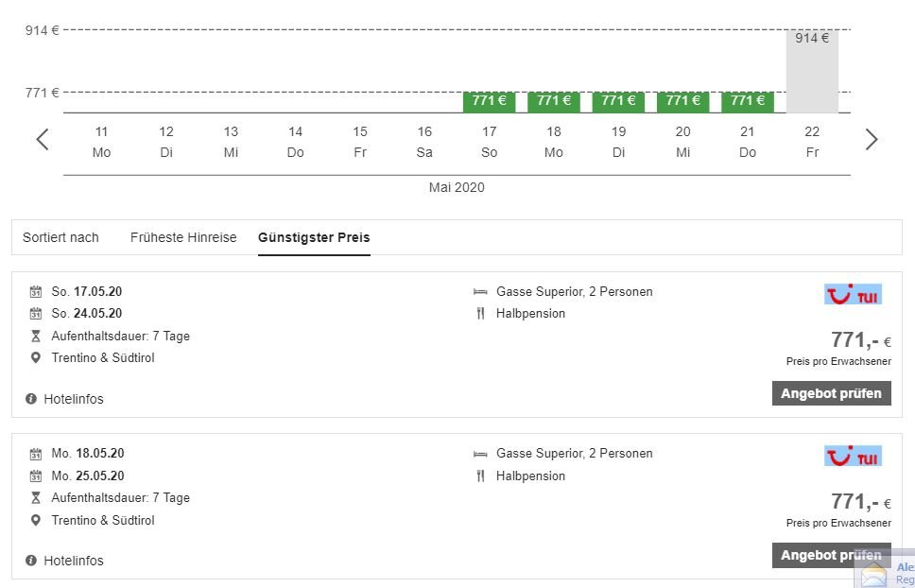Click the cutlery icon beside second Halbpension
This screenshot has width=915, height=588.
[x=480, y=476]
